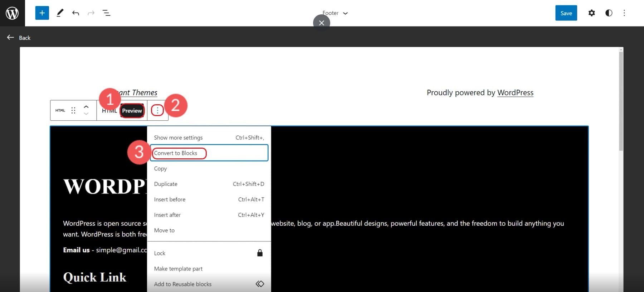Choose Convert to Blocks

point(209,153)
